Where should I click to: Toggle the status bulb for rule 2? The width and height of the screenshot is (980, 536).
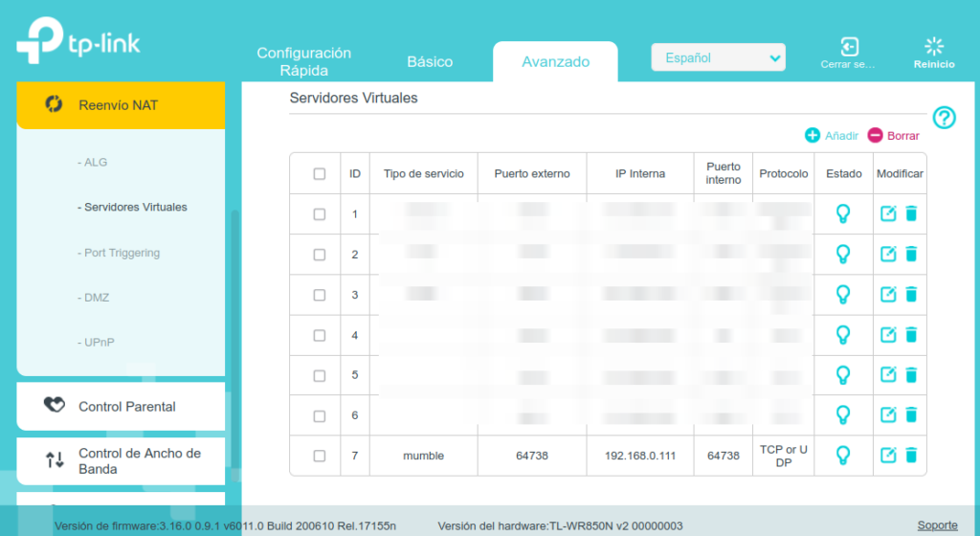[x=843, y=255]
